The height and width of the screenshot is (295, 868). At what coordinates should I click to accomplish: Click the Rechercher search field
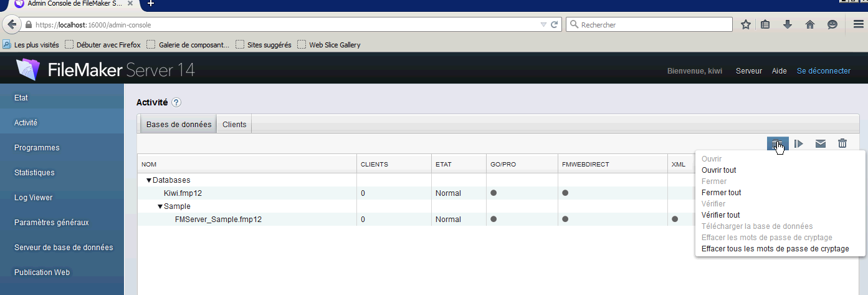[x=649, y=25]
